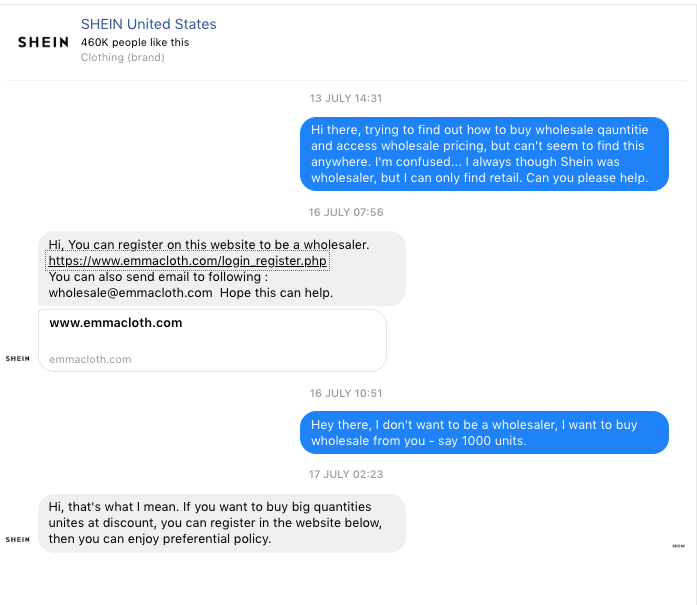697x605 pixels.
Task: Click the SHEIN logo in the header
Action: click(43, 42)
